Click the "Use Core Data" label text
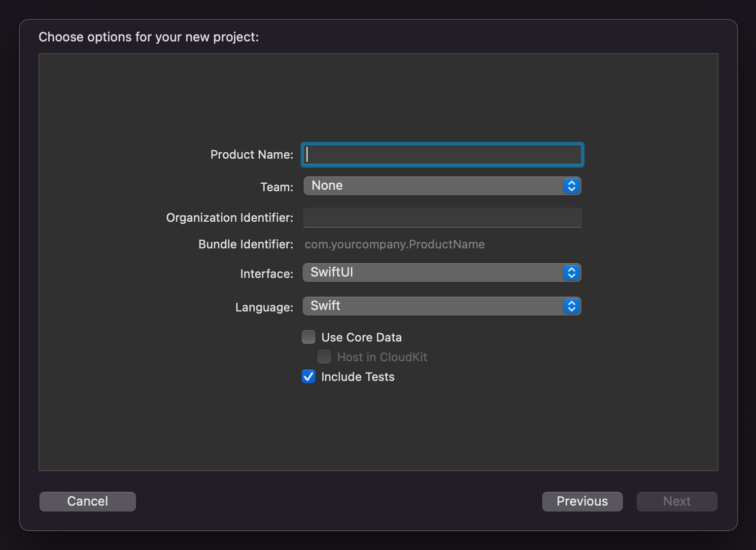 click(361, 338)
